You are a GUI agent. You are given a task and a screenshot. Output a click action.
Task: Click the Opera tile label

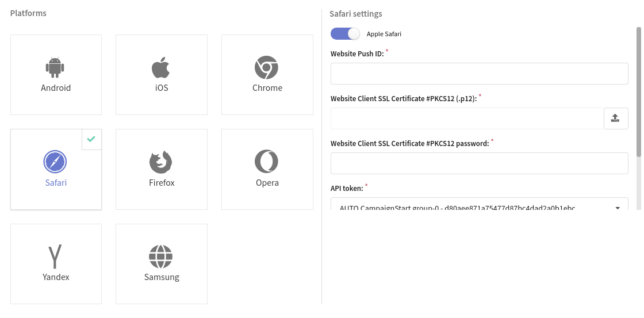click(x=267, y=183)
